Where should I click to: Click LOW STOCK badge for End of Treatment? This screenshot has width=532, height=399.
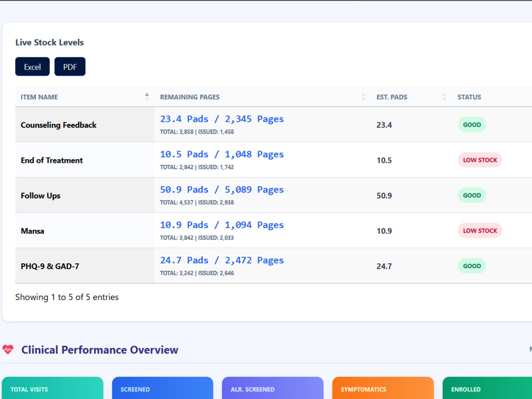pyautogui.click(x=480, y=160)
